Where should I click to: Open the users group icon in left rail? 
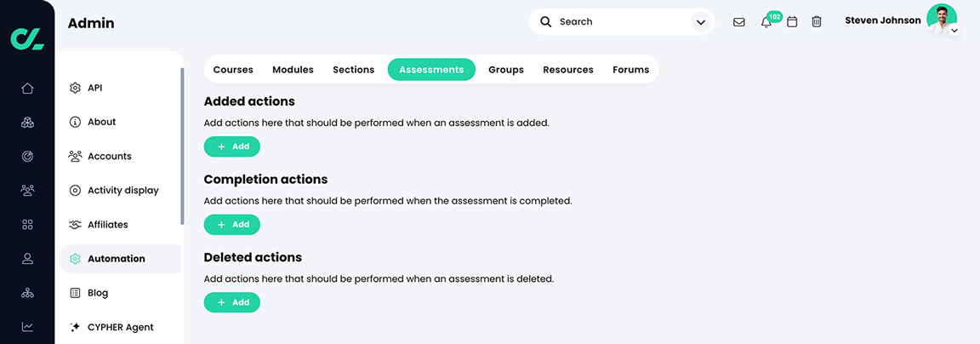27,190
